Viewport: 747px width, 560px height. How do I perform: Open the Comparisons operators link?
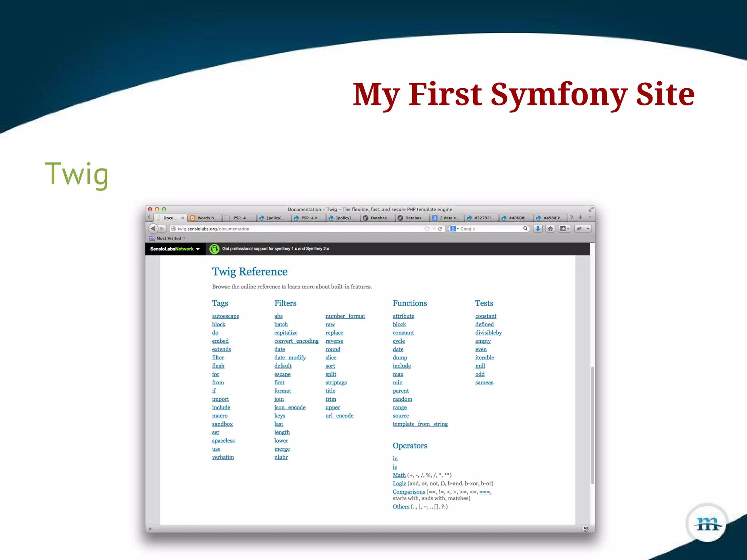[x=409, y=492]
